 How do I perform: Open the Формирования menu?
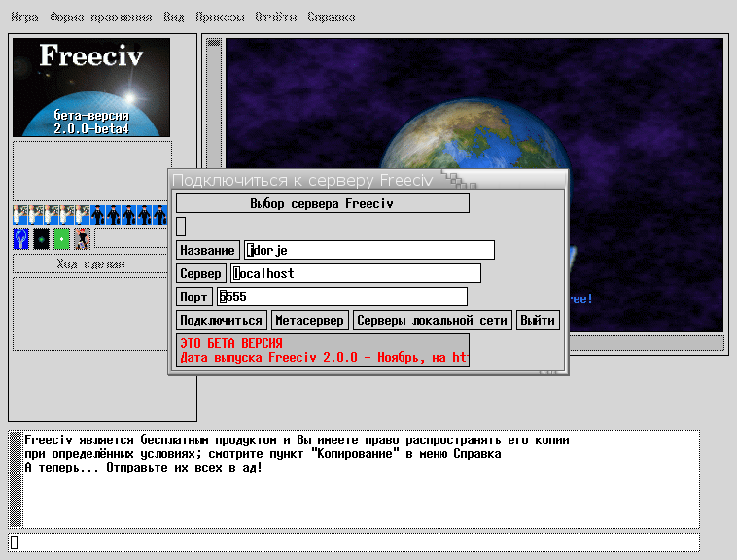pos(101,17)
